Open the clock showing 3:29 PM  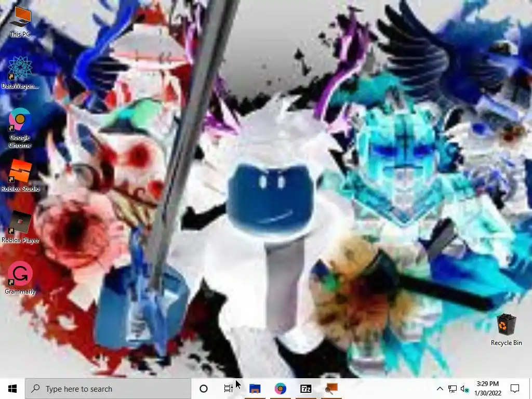pyautogui.click(x=488, y=389)
